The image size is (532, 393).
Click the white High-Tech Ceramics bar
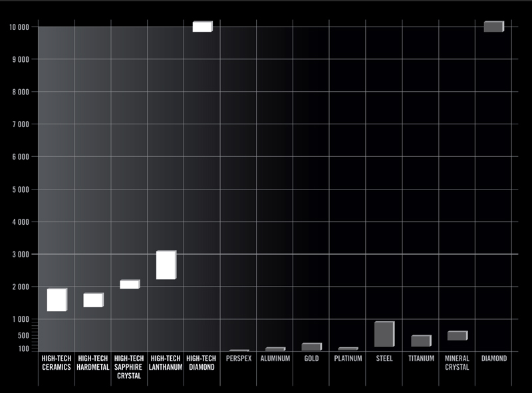tap(57, 300)
